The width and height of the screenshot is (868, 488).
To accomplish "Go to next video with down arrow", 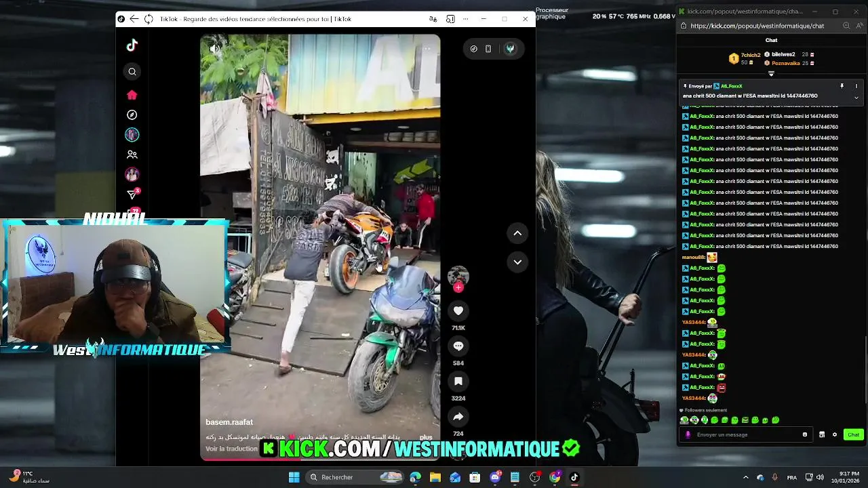I will pyautogui.click(x=517, y=262).
